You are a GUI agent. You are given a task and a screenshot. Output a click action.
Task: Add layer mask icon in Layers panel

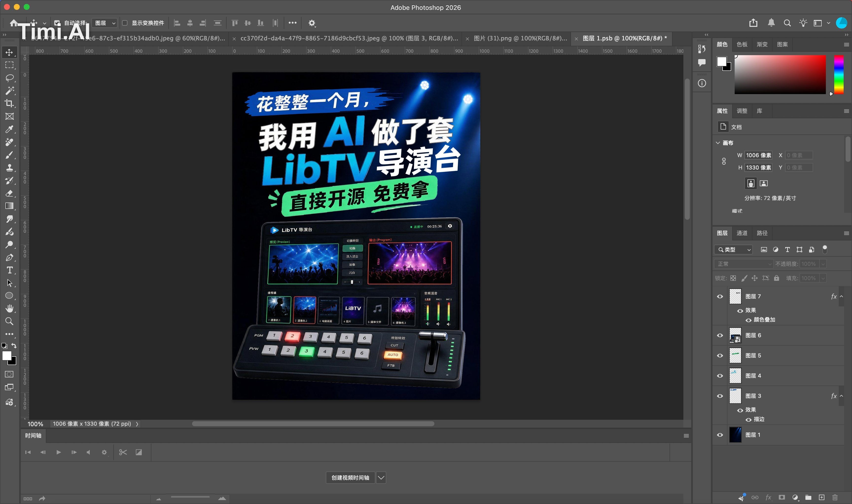click(x=782, y=498)
